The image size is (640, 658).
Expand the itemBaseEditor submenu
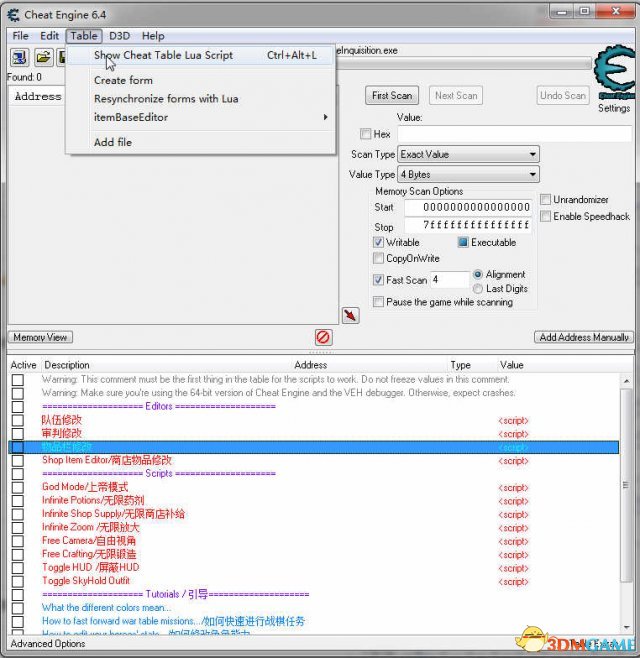tap(201, 117)
